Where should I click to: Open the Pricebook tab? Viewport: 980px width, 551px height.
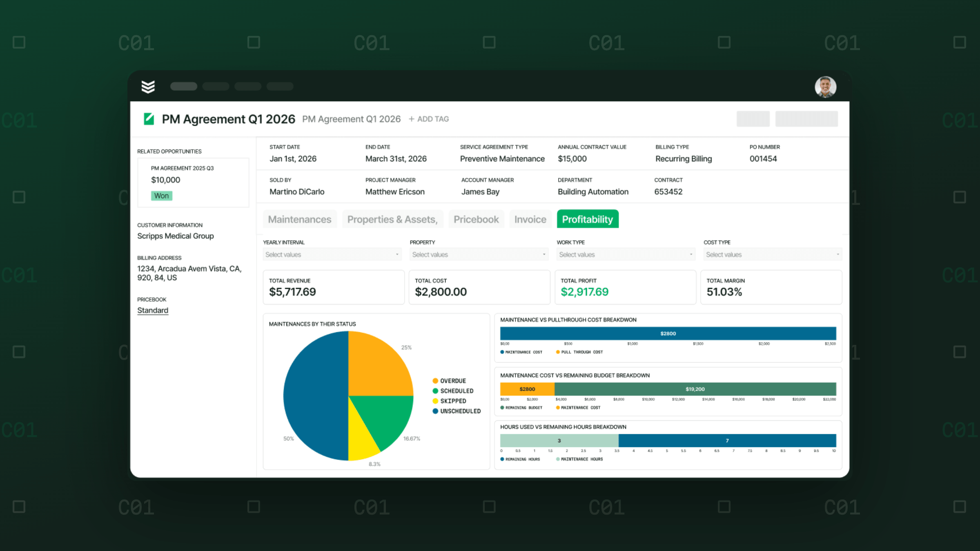click(476, 219)
